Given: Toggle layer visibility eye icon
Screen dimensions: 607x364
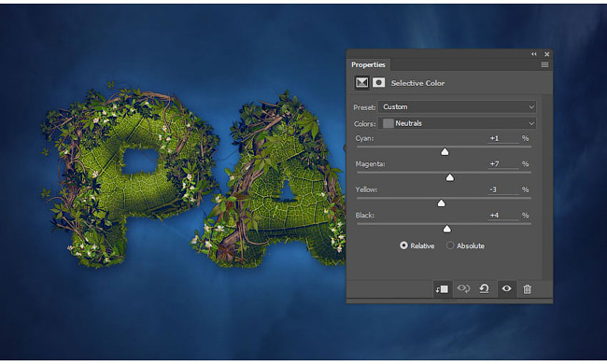Looking at the screenshot, I should [x=506, y=288].
